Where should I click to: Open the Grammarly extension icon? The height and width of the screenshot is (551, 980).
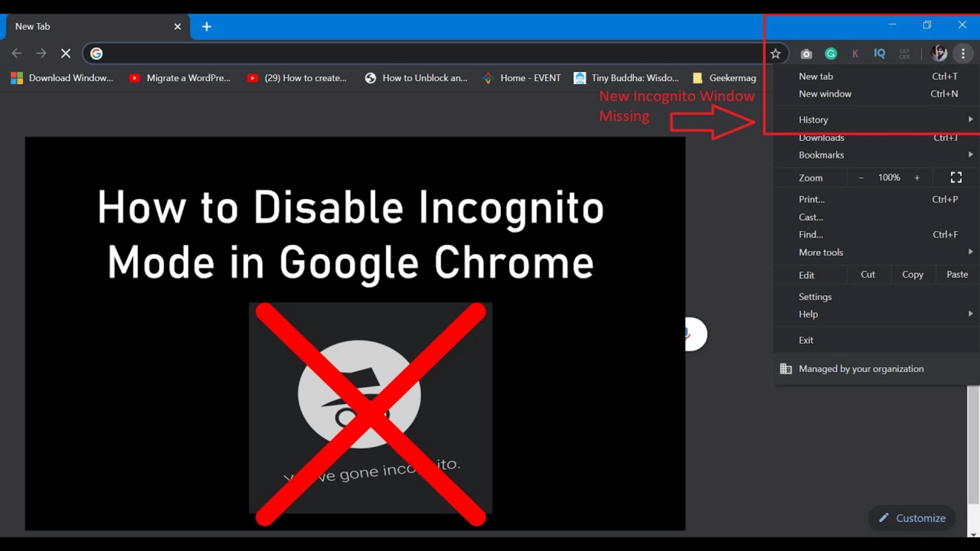pos(831,54)
